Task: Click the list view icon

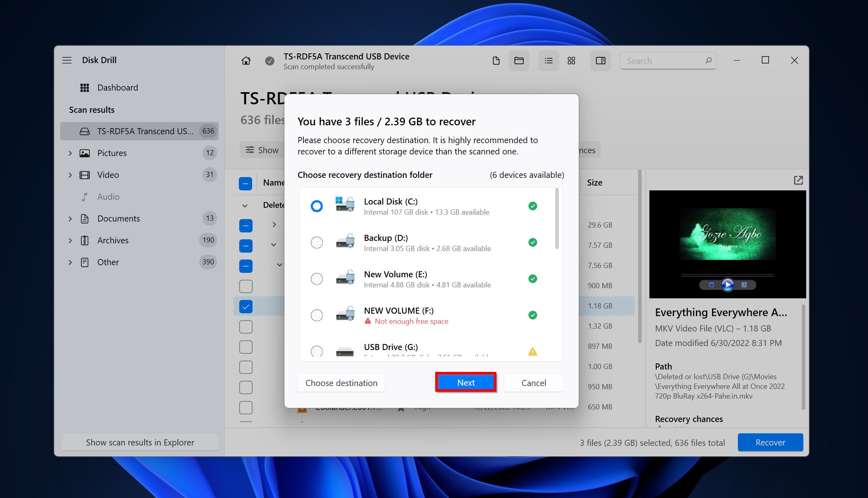Action: pyautogui.click(x=548, y=60)
